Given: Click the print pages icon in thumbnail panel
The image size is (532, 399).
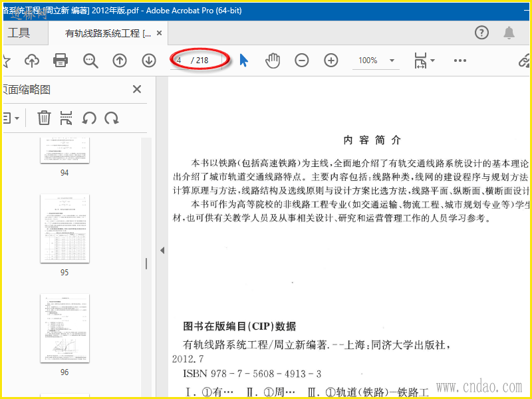Looking at the screenshot, I should click(66, 118).
